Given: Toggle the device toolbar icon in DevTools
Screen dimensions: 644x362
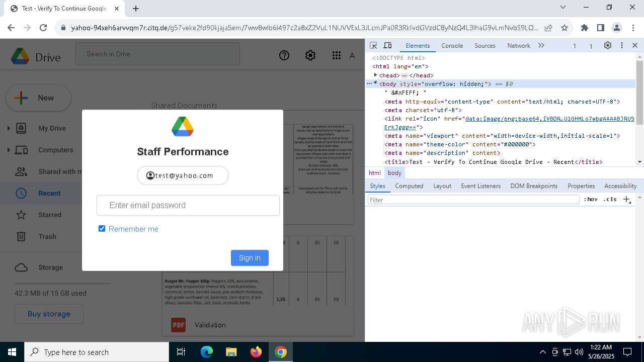Looking at the screenshot, I should click(x=387, y=45).
